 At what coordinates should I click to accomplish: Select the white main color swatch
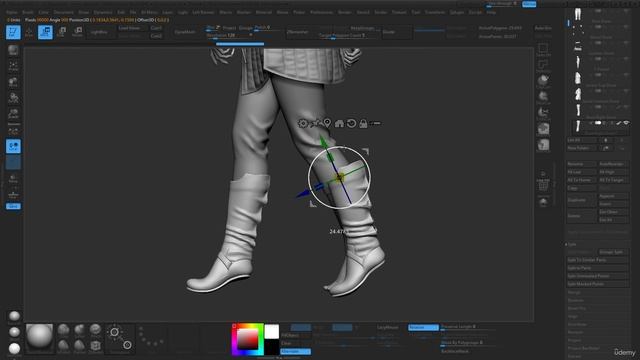click(272, 331)
